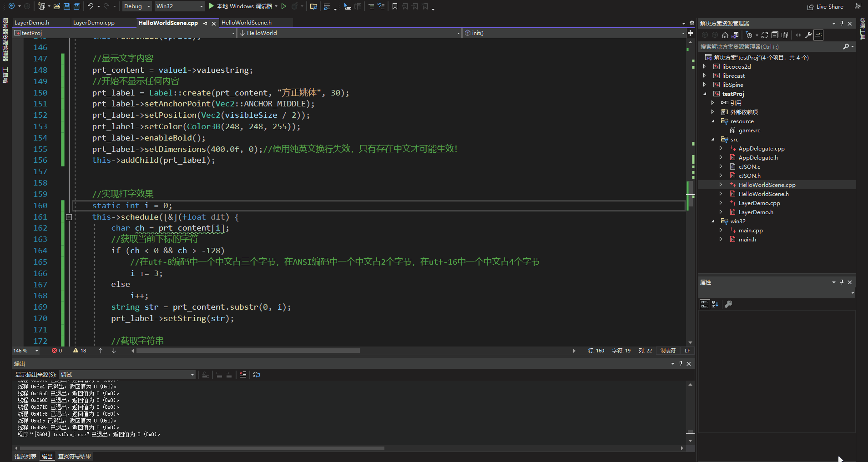
Task: Toggle auto-hide pin on Solution Explorer
Action: click(842, 23)
